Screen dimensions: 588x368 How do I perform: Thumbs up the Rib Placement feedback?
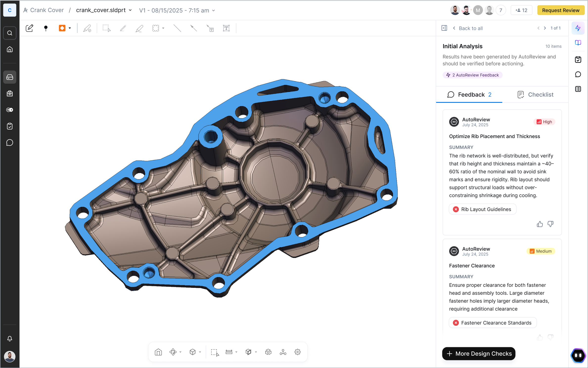click(x=540, y=224)
